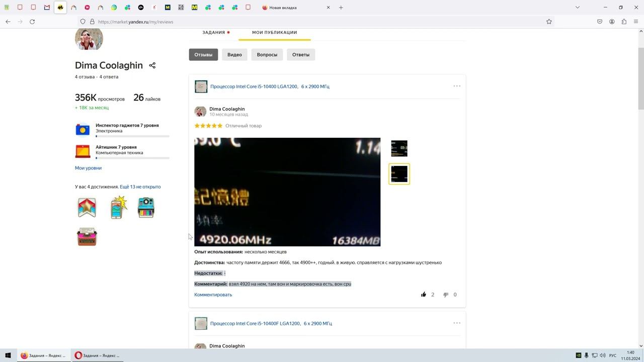This screenshot has width=644, height=362.
Task: Switch the РУС keyboard language indicator
Action: (613, 355)
